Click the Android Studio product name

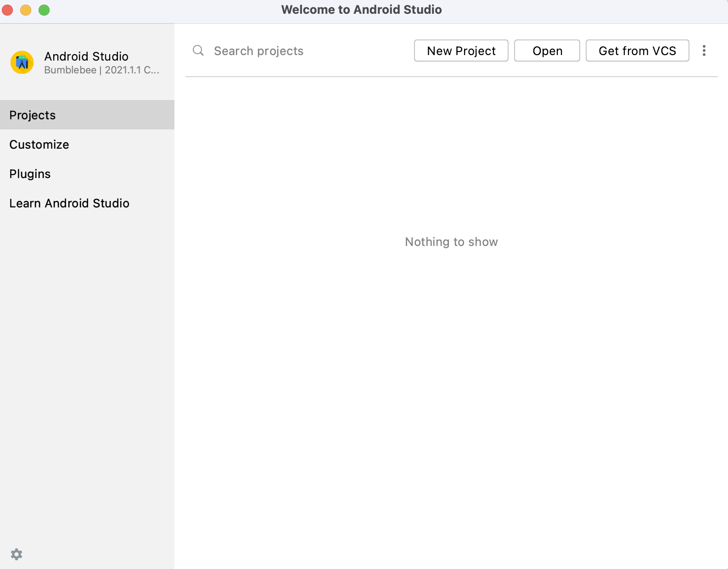86,56
